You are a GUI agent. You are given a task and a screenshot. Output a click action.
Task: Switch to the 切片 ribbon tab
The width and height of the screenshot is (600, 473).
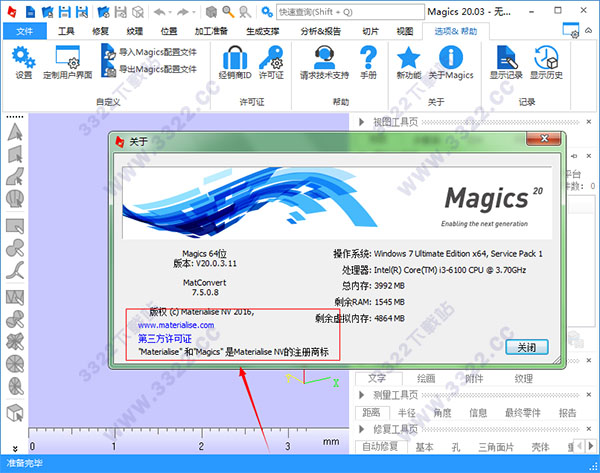coord(370,31)
